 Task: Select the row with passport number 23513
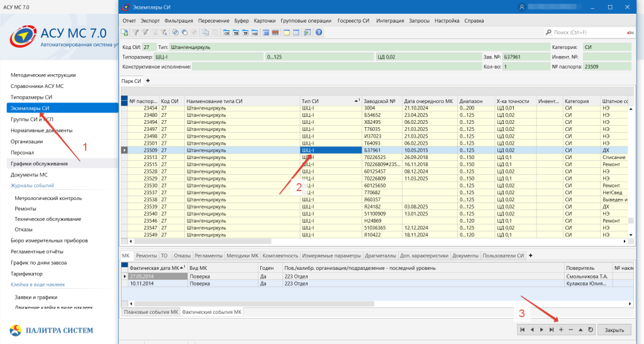click(375, 157)
